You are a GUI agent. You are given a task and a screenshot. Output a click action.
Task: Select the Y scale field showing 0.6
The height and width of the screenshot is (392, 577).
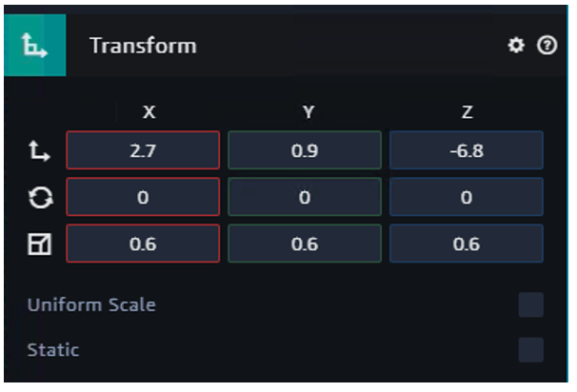pos(305,244)
